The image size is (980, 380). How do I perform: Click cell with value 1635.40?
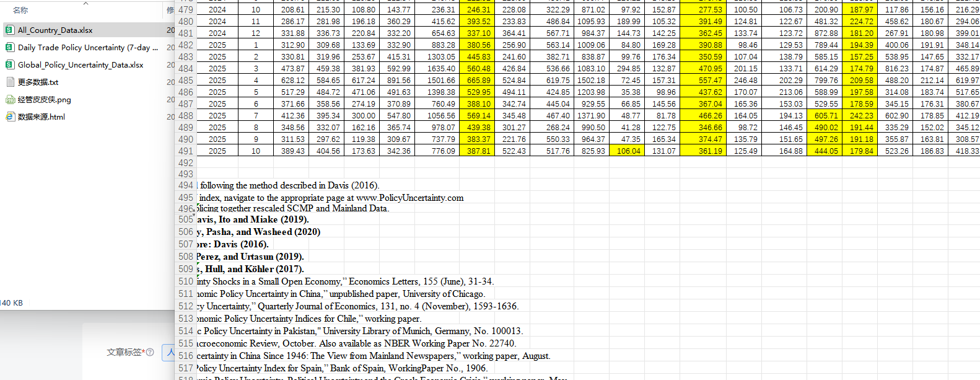pyautogui.click(x=437, y=69)
